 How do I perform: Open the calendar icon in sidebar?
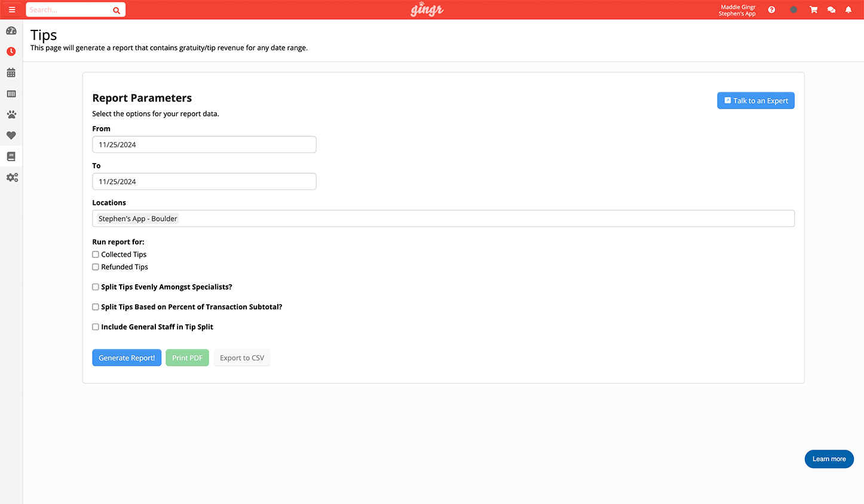pos(11,73)
